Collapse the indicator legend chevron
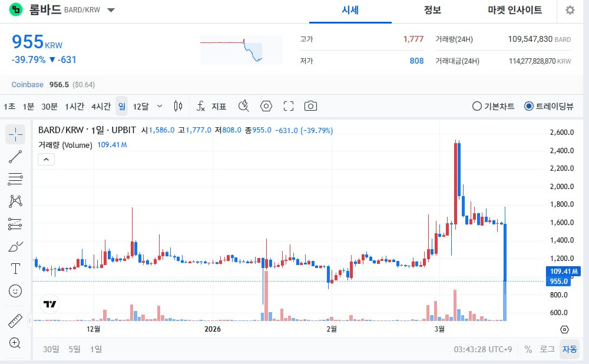The image size is (589, 364). pos(47,159)
